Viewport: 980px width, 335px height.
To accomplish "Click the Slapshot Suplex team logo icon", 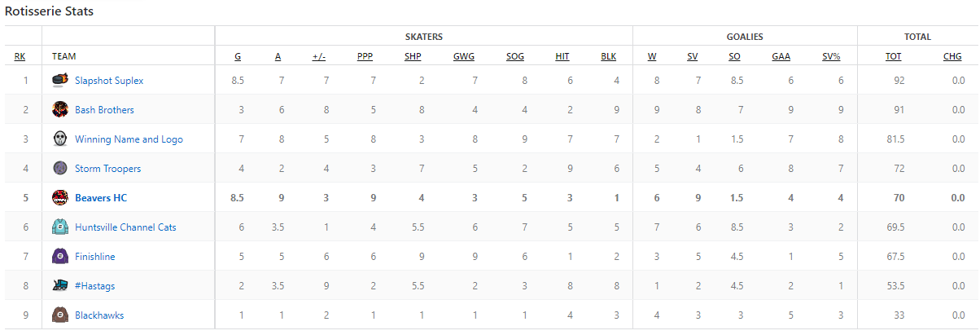I will 59,80.
